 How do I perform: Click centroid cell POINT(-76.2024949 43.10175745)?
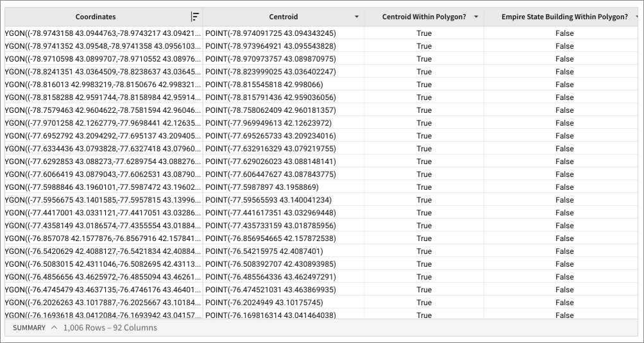pyautogui.click(x=264, y=302)
